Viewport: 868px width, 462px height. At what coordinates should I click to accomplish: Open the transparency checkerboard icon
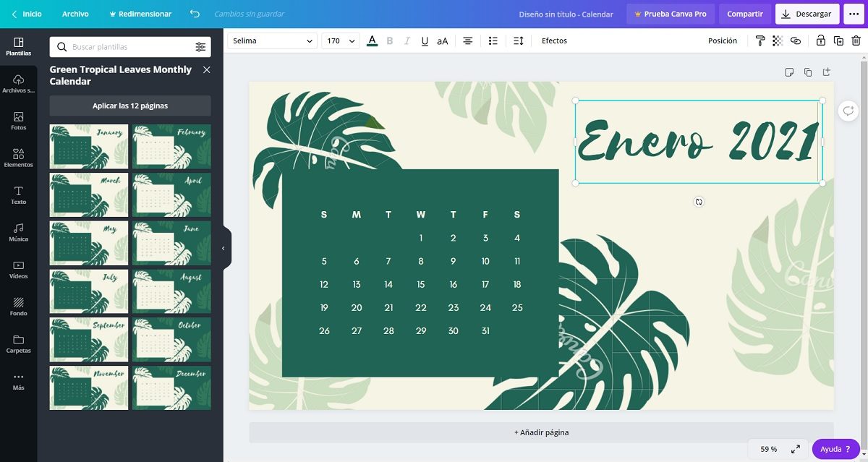coord(778,40)
